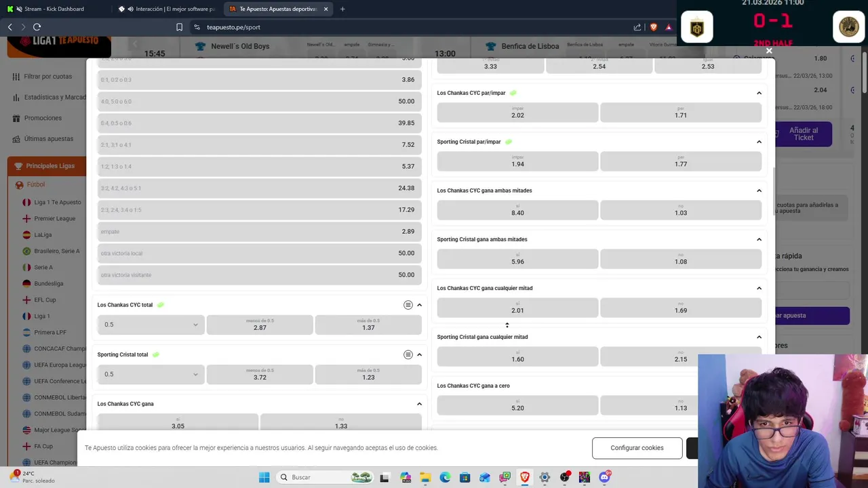Viewport: 868px width, 488px height.
Task: Pick sí 5.20 Los Chankas gana a cero
Action: point(517,405)
